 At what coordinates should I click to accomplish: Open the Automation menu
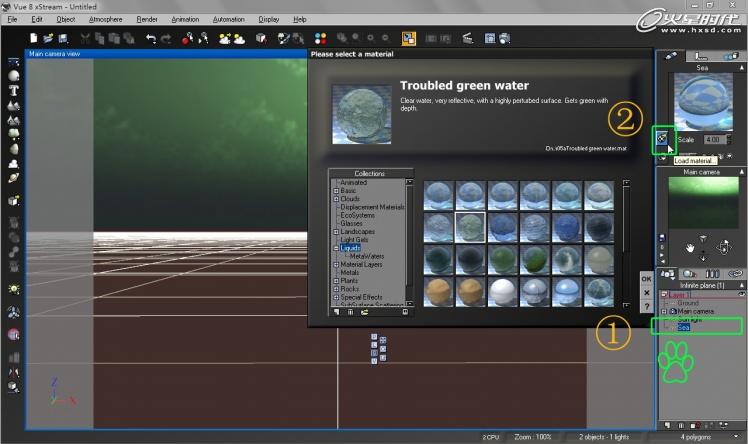pyautogui.click(x=229, y=20)
